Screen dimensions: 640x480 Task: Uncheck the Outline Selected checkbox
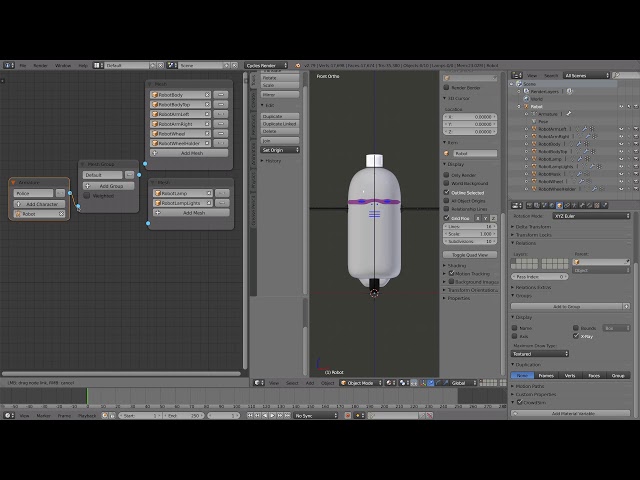(x=447, y=192)
